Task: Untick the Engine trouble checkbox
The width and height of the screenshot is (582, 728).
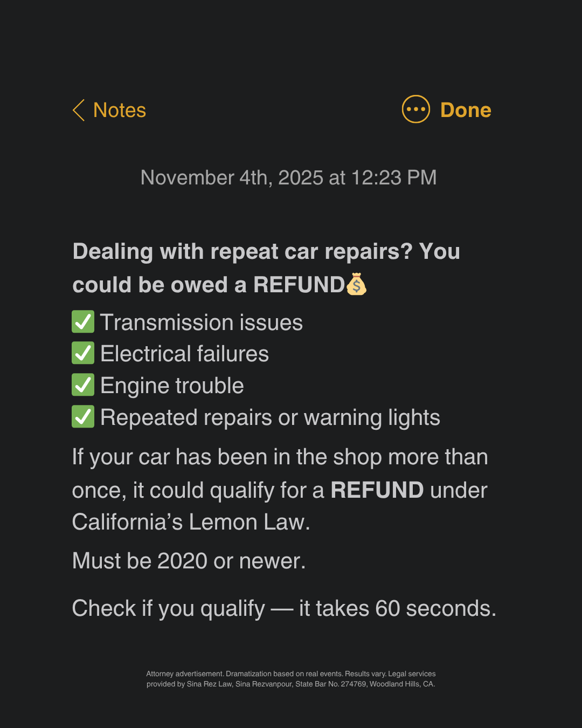Action: click(x=83, y=385)
